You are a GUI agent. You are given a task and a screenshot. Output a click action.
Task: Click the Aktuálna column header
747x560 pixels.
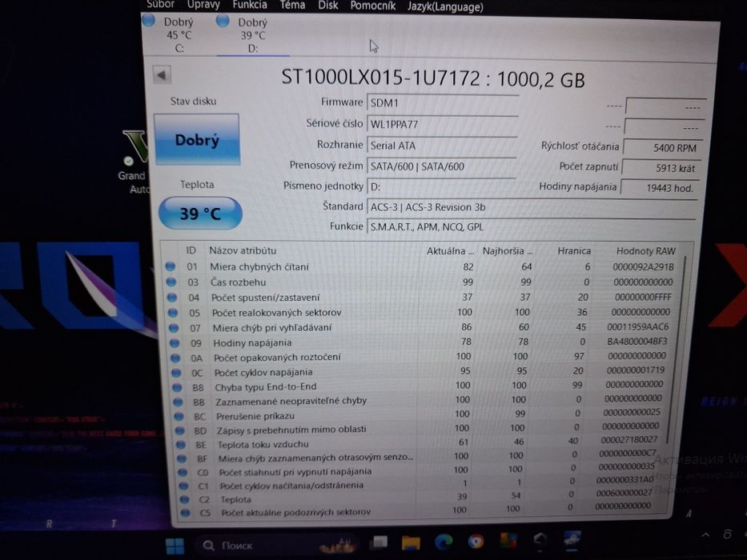tap(450, 251)
